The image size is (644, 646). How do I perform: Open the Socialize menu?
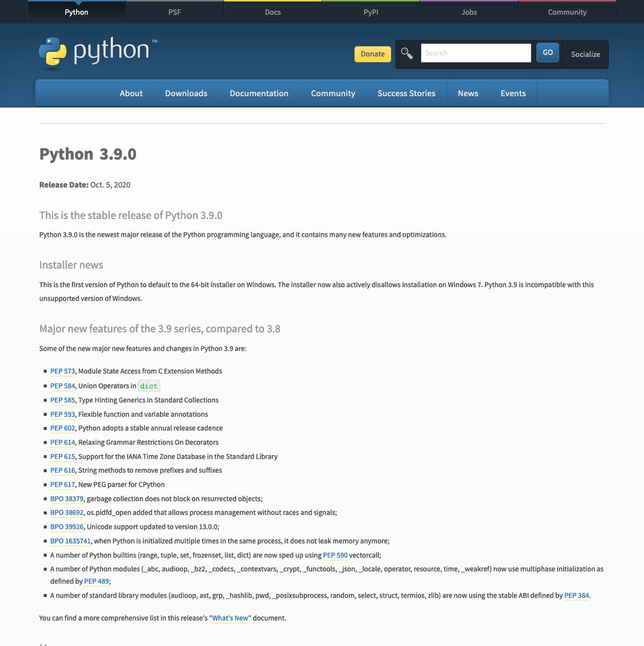click(x=586, y=54)
